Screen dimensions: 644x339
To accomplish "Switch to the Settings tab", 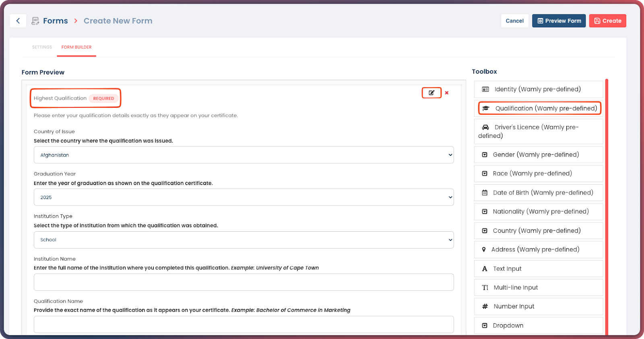I will coord(42,47).
